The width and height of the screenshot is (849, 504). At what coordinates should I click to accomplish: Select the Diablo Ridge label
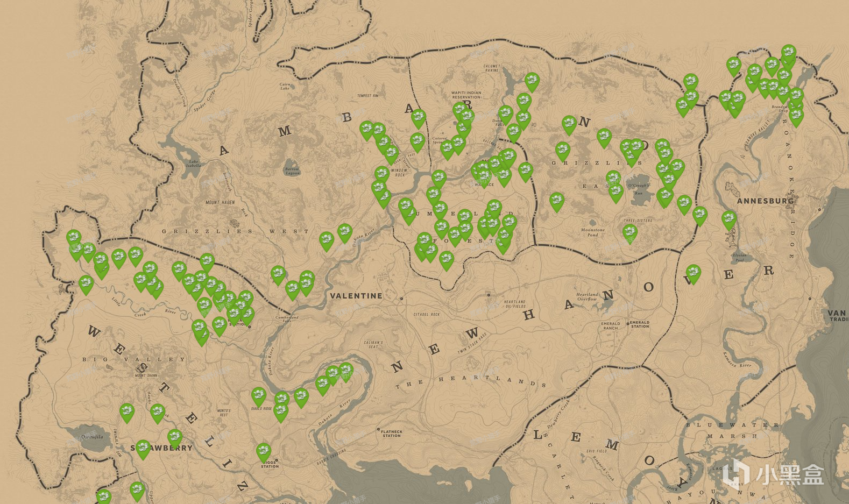[x=261, y=409]
